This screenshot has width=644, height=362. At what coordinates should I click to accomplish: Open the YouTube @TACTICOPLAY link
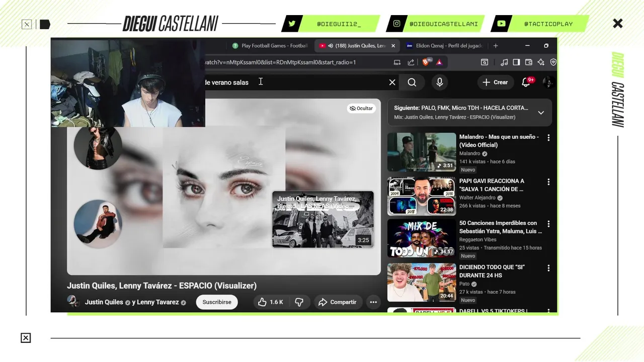tap(548, 24)
